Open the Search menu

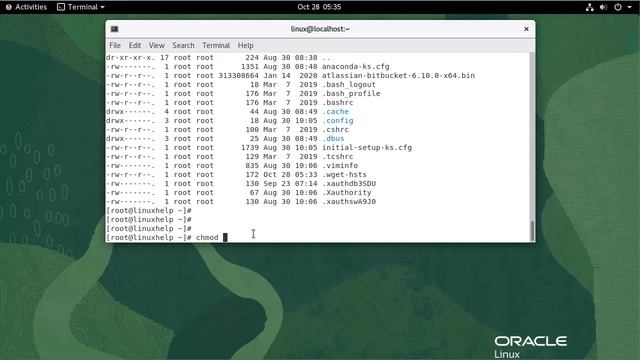pyautogui.click(x=183, y=45)
